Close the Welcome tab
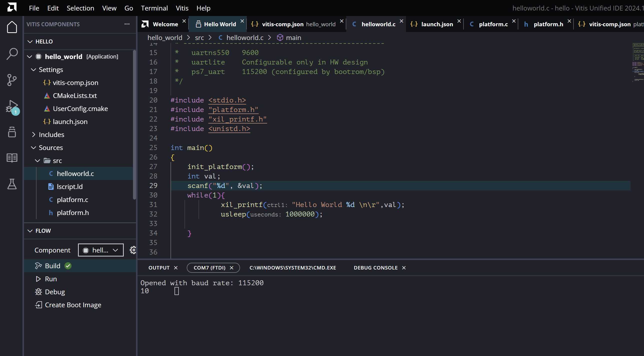The image size is (644, 356). [184, 21]
